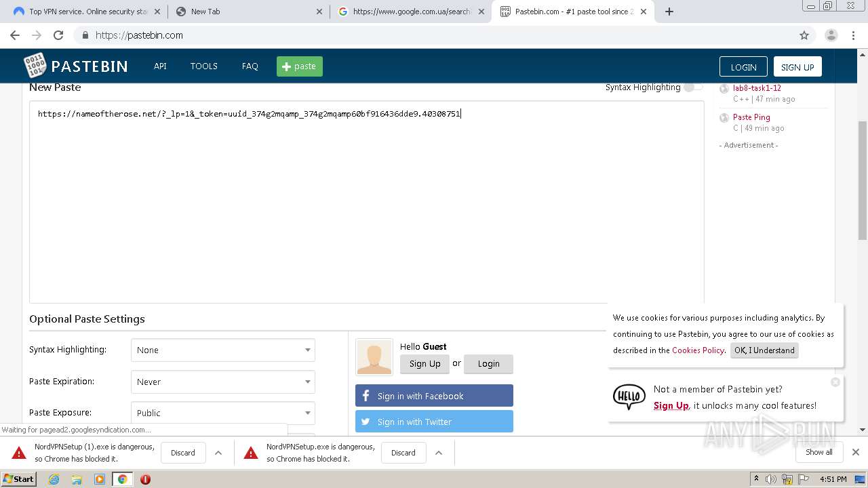Accept cookies with OK, I Understand
Image resolution: width=868 pixels, height=488 pixels.
coord(764,350)
